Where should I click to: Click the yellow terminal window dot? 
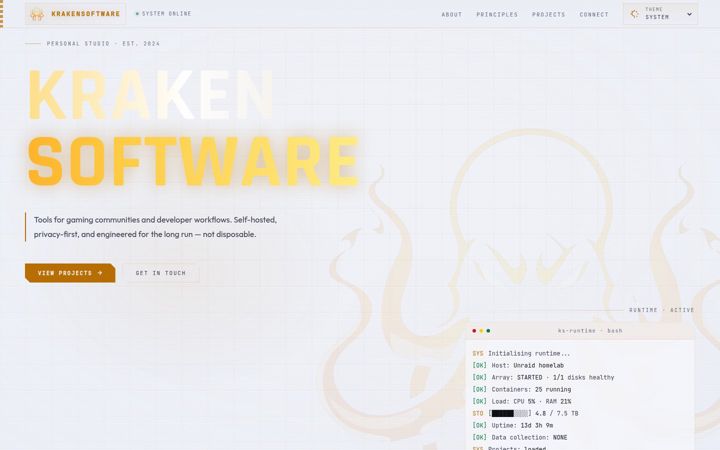pyautogui.click(x=481, y=331)
